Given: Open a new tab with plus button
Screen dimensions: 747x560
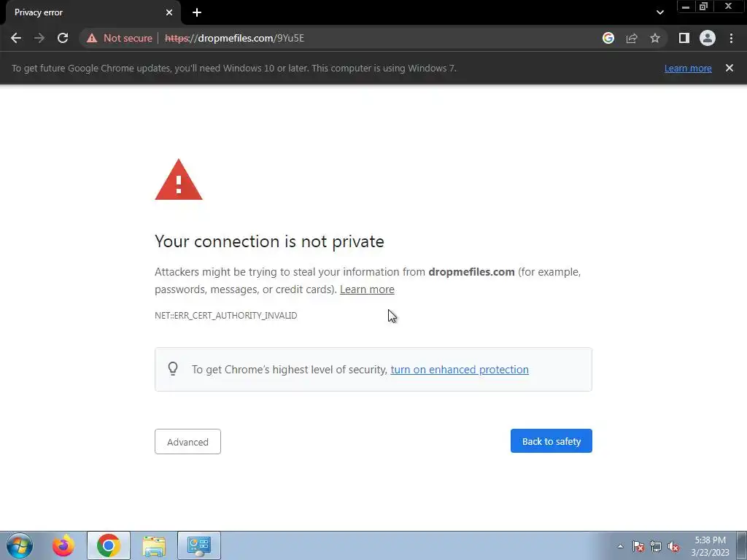Looking at the screenshot, I should pyautogui.click(x=197, y=12).
